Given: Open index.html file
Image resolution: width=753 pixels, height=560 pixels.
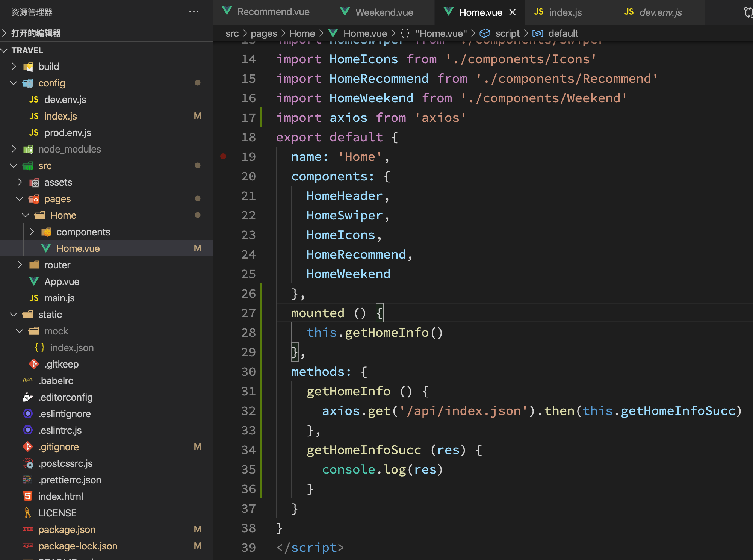Looking at the screenshot, I should click(60, 496).
